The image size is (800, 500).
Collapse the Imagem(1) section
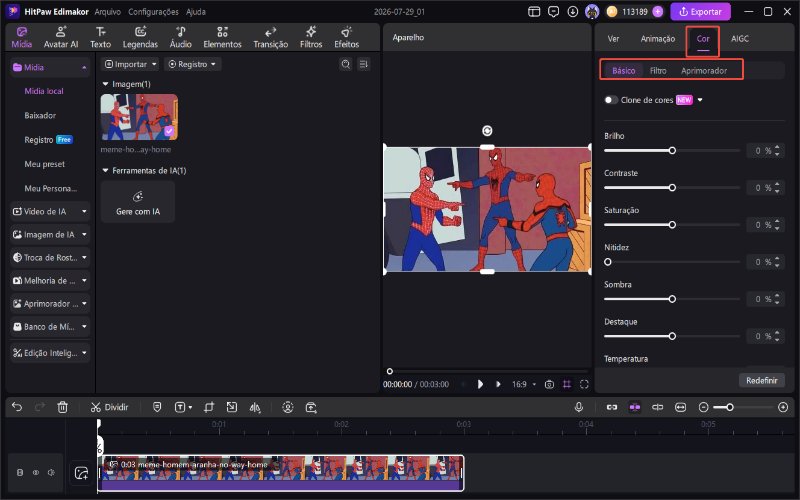tap(106, 84)
